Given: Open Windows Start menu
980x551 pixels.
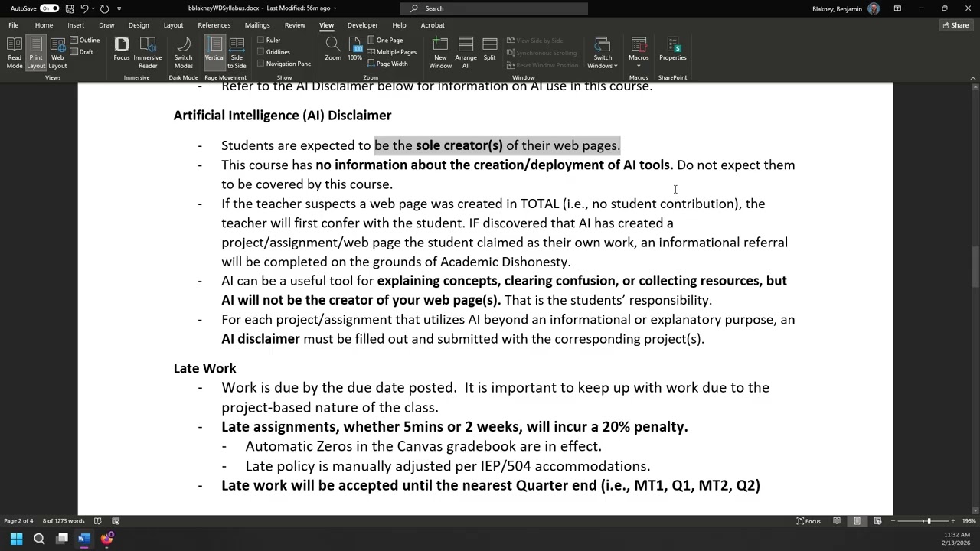Looking at the screenshot, I should point(16,539).
